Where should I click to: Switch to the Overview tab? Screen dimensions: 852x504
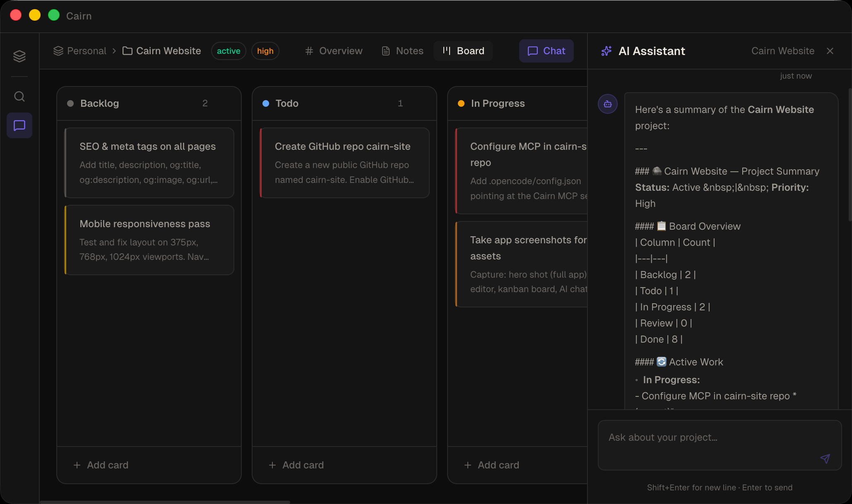click(334, 51)
